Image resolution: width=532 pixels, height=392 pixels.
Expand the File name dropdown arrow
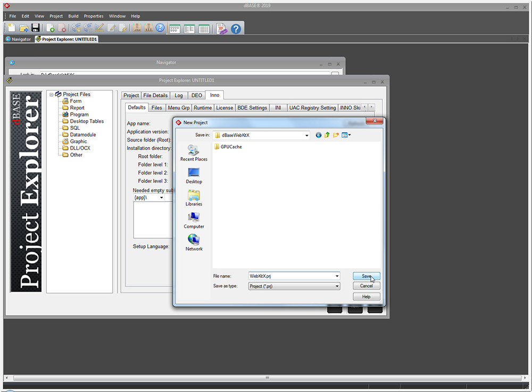coord(337,276)
